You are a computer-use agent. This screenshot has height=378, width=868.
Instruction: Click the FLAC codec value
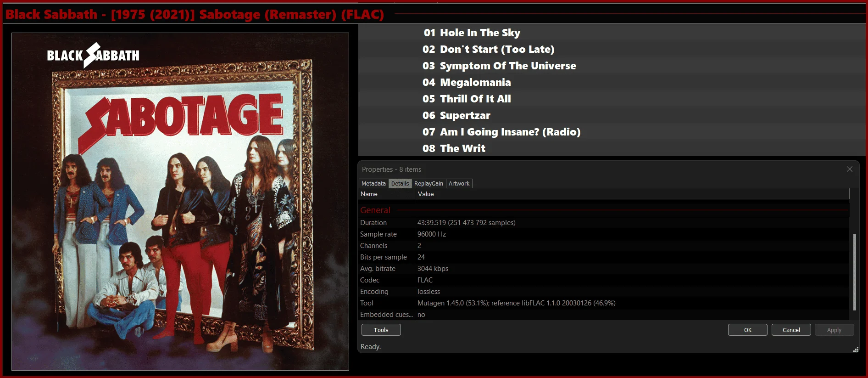[425, 280]
